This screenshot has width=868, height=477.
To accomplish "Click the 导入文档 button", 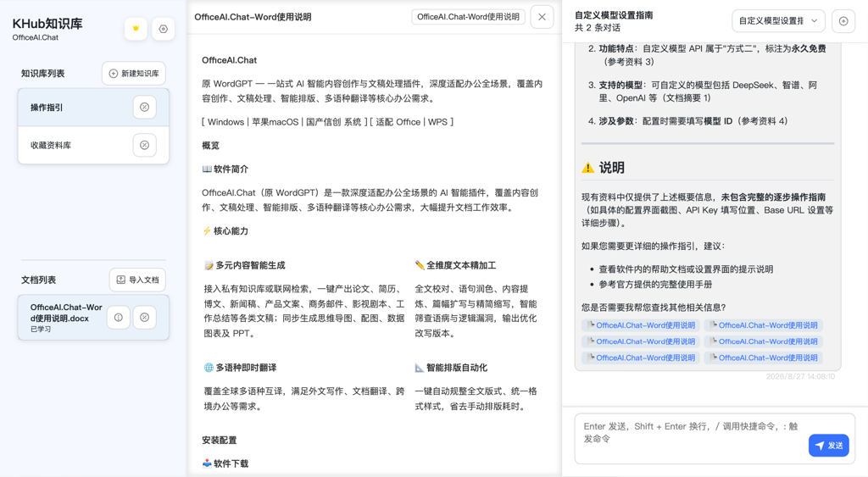I will (137, 280).
